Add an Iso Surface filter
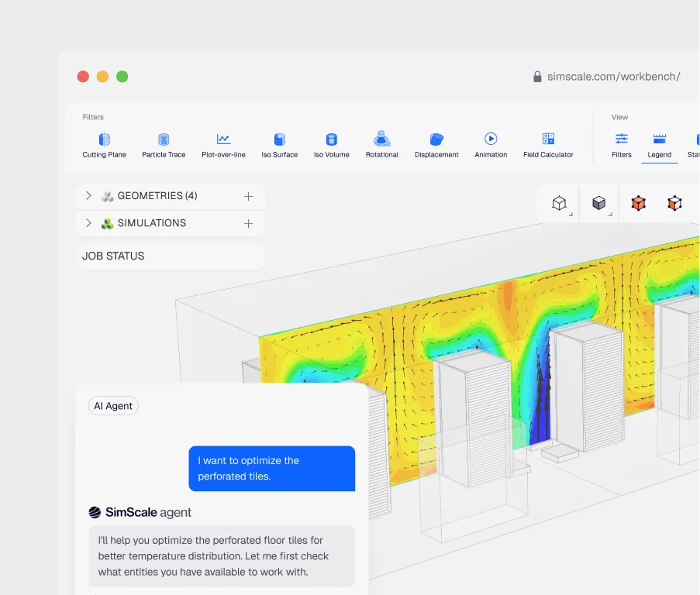 pyautogui.click(x=280, y=146)
